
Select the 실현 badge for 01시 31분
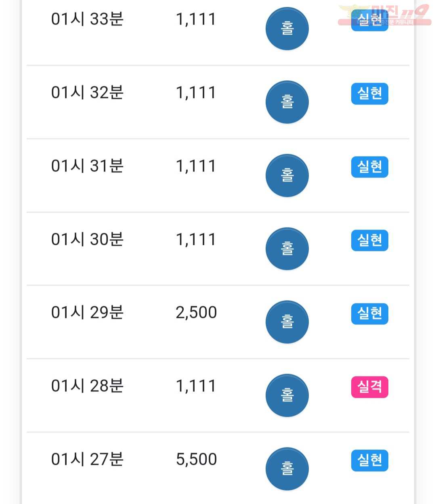point(370,167)
